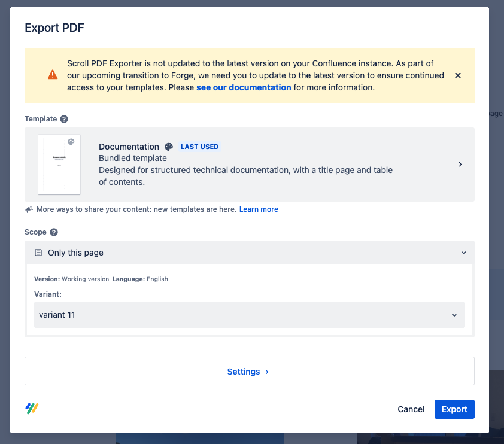Click the LAST USED badge

[x=200, y=147]
